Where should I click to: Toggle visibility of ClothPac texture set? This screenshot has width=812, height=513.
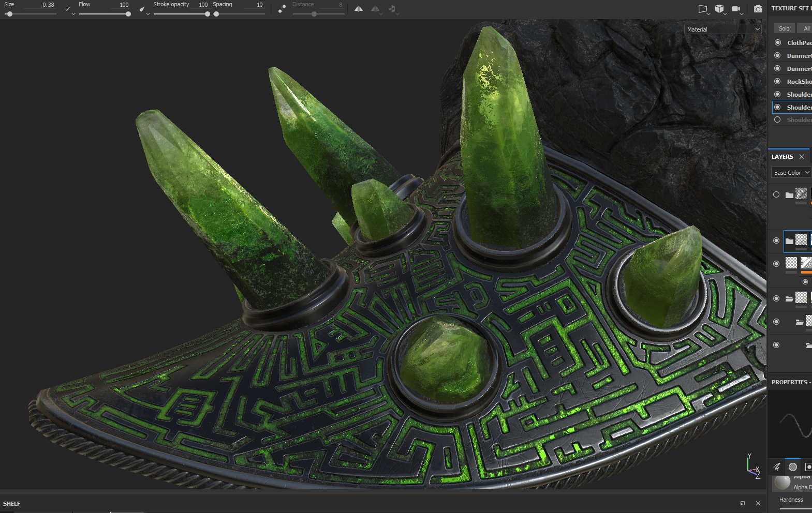point(777,42)
